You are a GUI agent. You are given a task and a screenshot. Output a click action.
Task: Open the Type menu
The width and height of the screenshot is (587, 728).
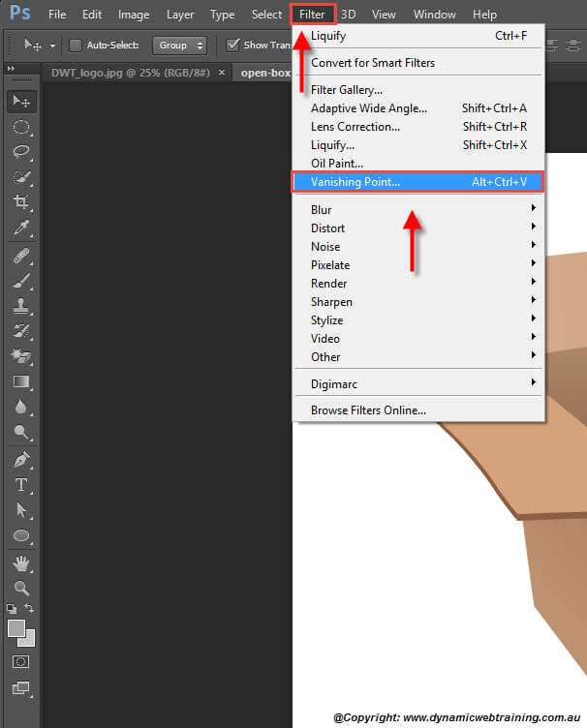pyautogui.click(x=222, y=15)
